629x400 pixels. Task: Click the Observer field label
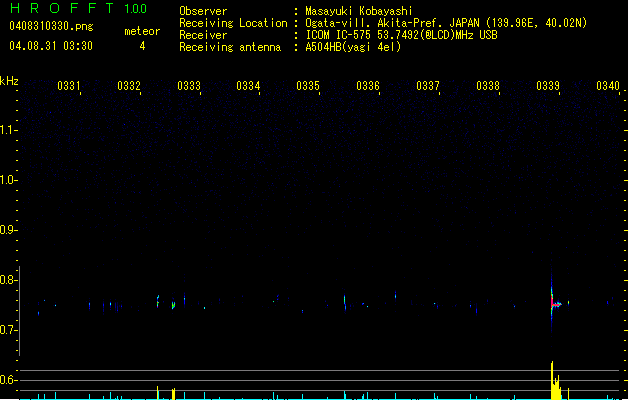(x=203, y=11)
